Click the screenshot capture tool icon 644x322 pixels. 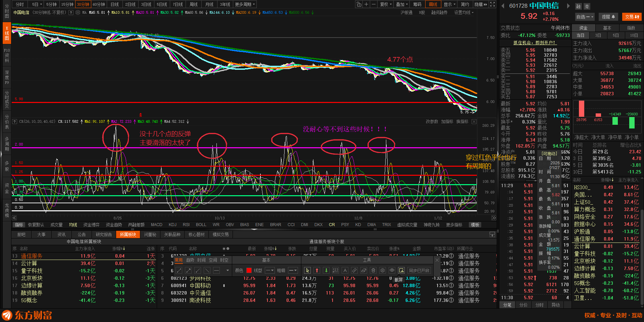[x=401, y=270]
